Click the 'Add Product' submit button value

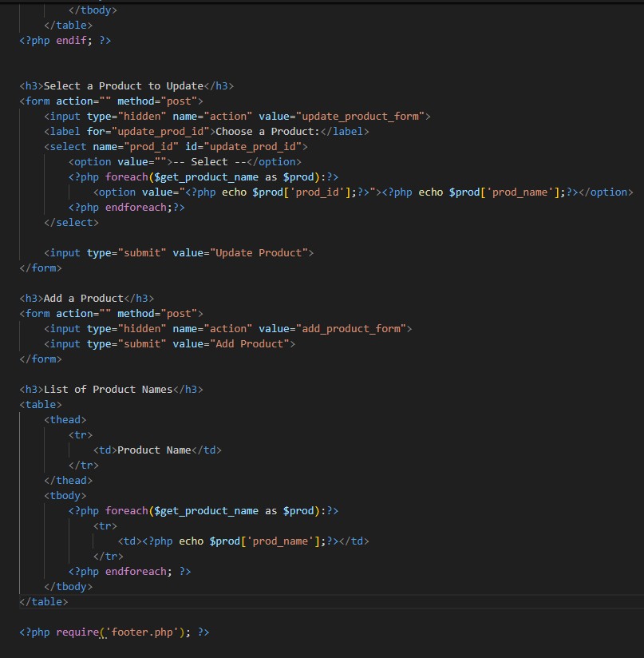pos(249,344)
